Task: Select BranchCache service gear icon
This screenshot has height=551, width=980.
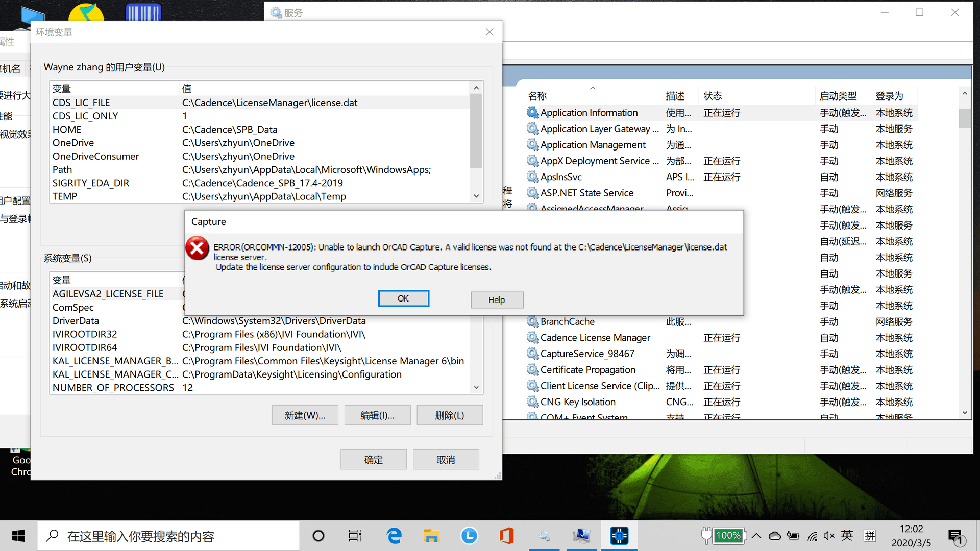Action: [x=532, y=321]
